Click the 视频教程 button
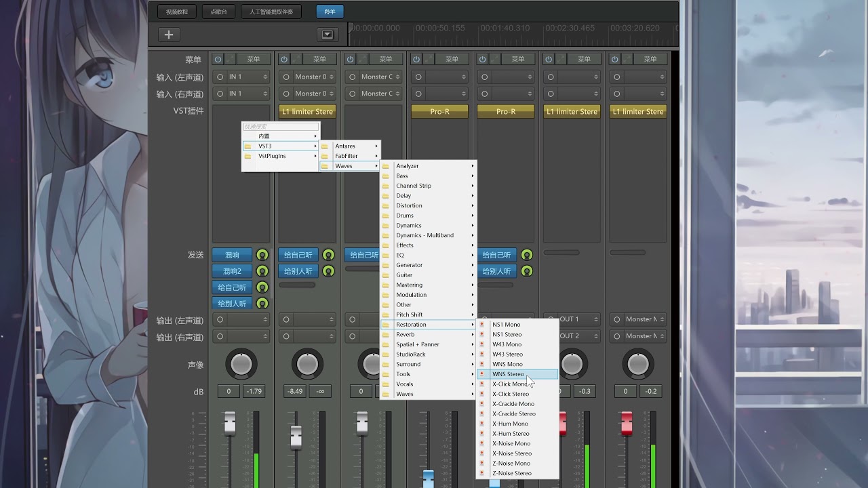Screen dimensions: 868x488 point(177,12)
